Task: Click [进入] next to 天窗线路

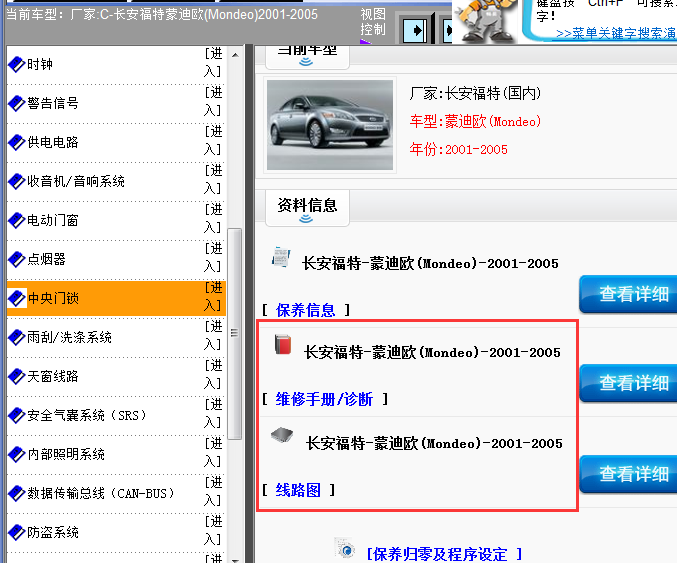Action: (213, 374)
